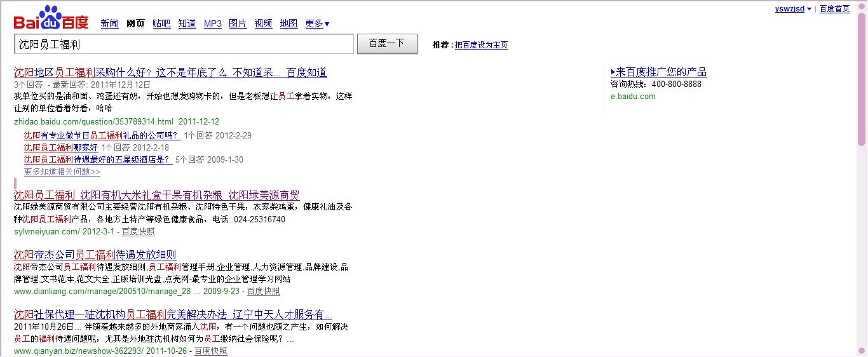
Task: Click the search input field
Action: click(x=184, y=44)
